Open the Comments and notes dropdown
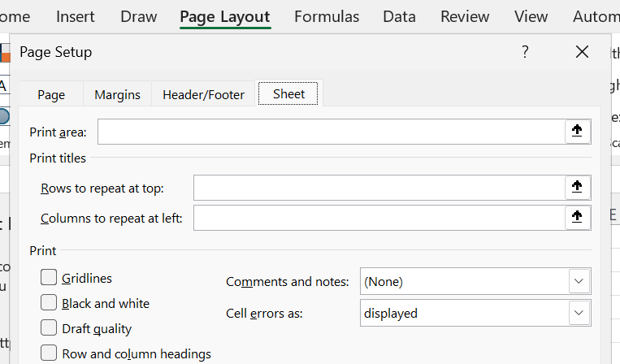The image size is (620, 364). coord(578,282)
